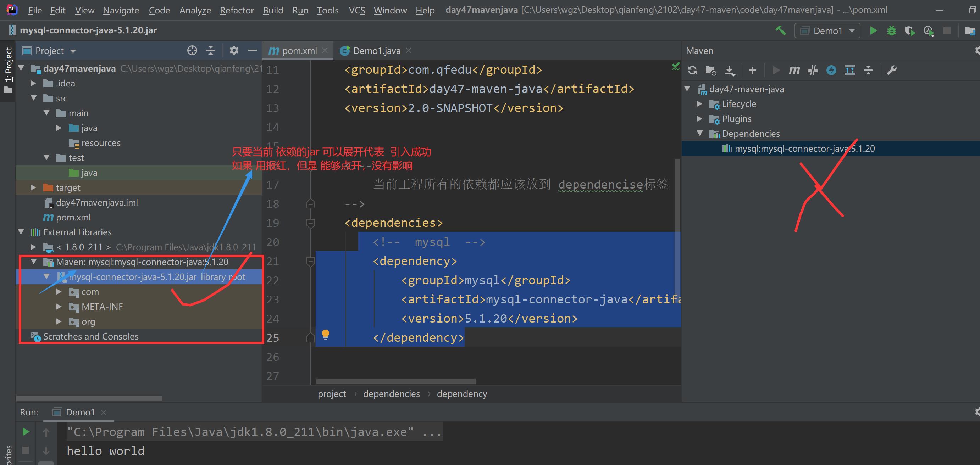Click the down arrow in Run panel
This screenshot has height=465, width=980.
46,450
